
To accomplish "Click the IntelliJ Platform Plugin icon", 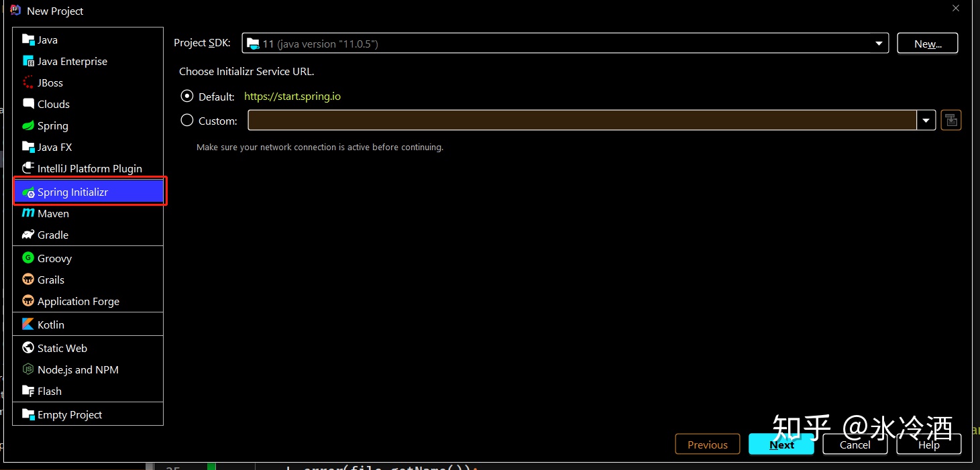I will pos(28,168).
